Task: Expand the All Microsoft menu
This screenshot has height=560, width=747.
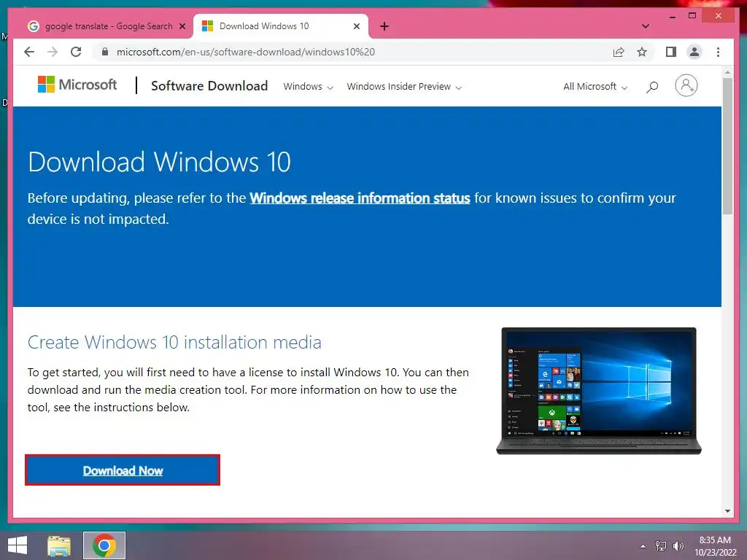Action: point(595,87)
